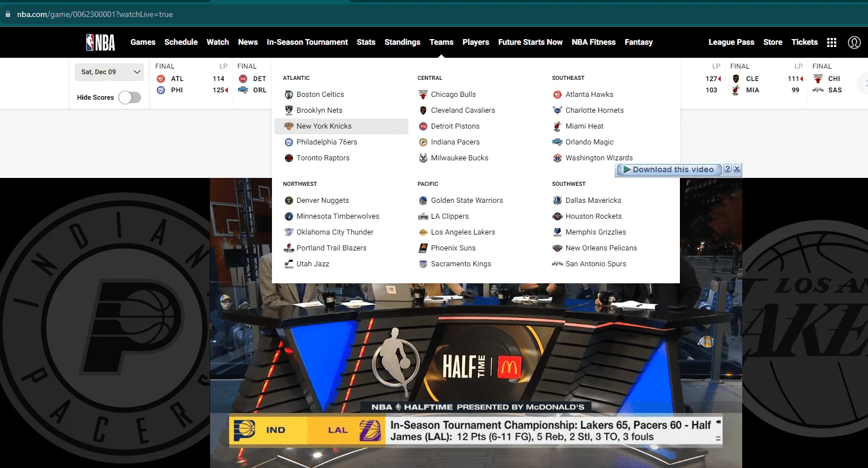Select Portland Trail Blazers team link

pyautogui.click(x=331, y=248)
